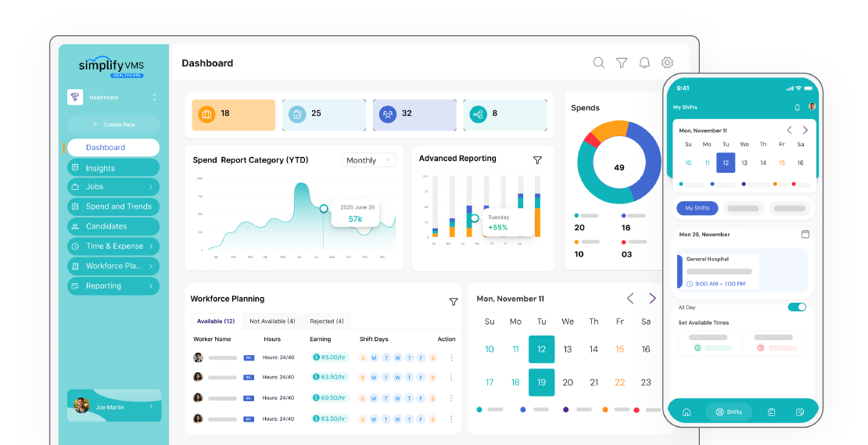868x445 pixels.
Task: Open Insights in the sidebar
Action: pos(113,167)
